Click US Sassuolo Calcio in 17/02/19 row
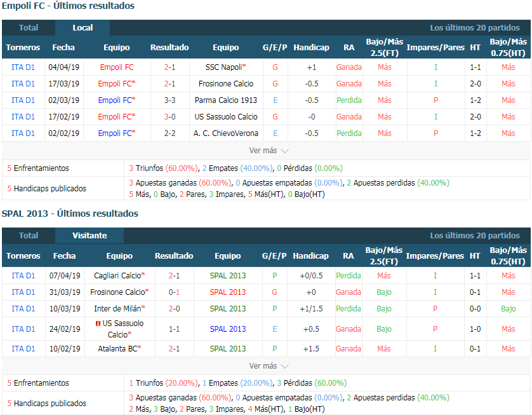Viewport: 532px width, 415px height. point(226,117)
